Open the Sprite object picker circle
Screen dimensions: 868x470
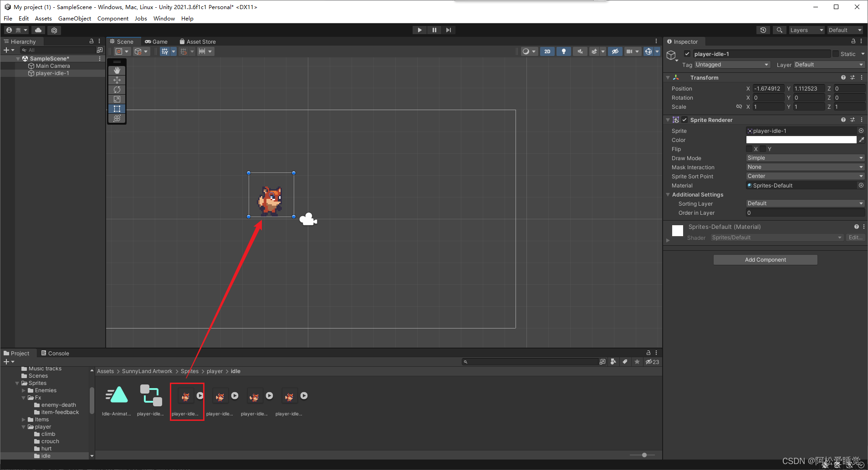pos(861,131)
